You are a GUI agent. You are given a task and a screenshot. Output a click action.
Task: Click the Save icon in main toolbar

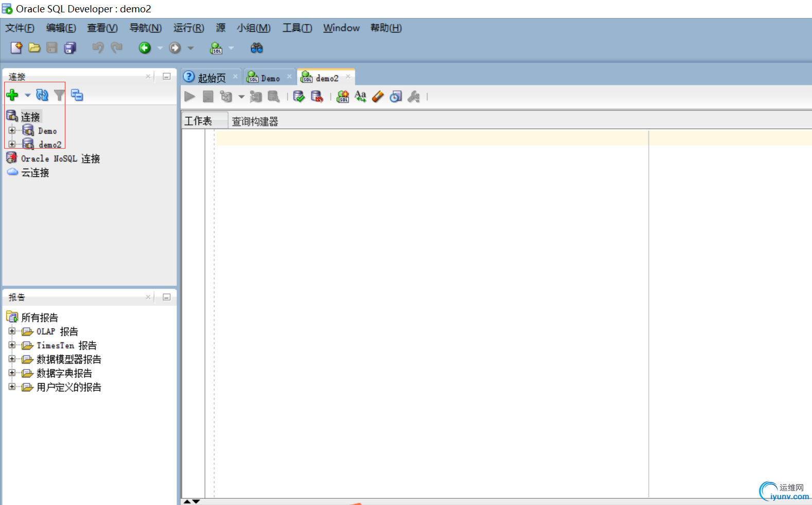52,48
